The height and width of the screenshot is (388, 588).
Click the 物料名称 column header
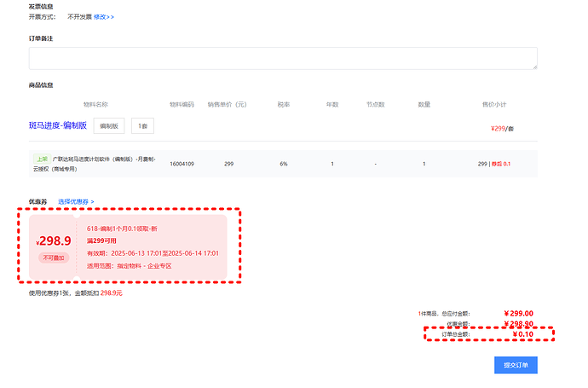click(x=95, y=104)
